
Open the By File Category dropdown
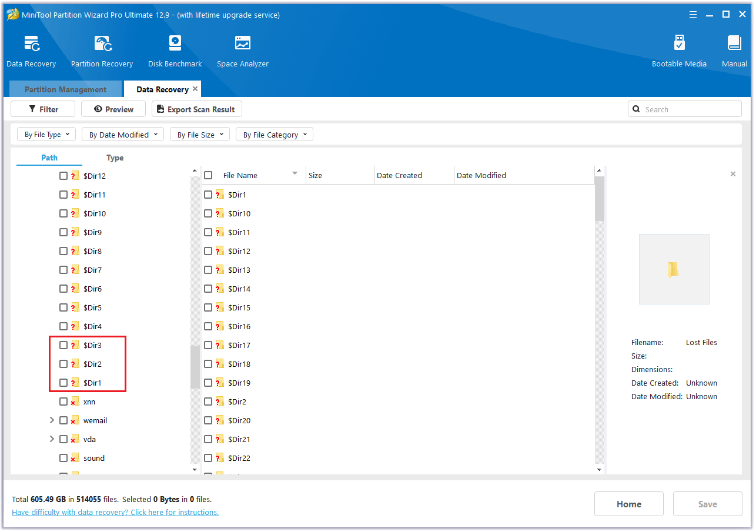[275, 135]
